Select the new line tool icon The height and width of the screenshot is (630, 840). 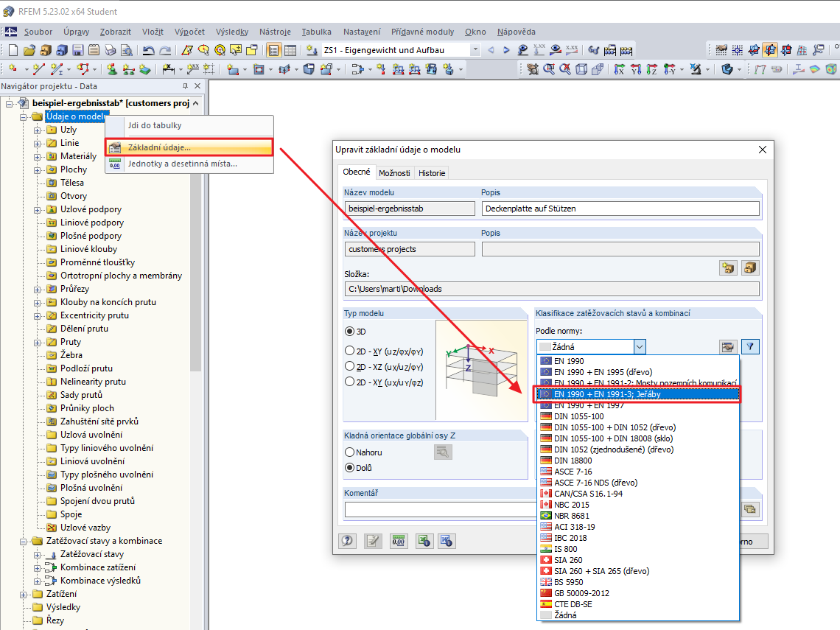[x=38, y=69]
